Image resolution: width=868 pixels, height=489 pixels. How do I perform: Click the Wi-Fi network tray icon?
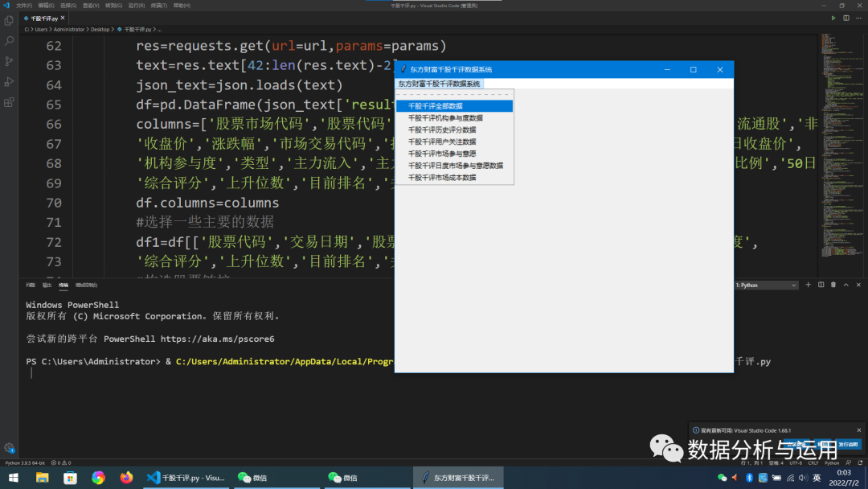(791, 478)
